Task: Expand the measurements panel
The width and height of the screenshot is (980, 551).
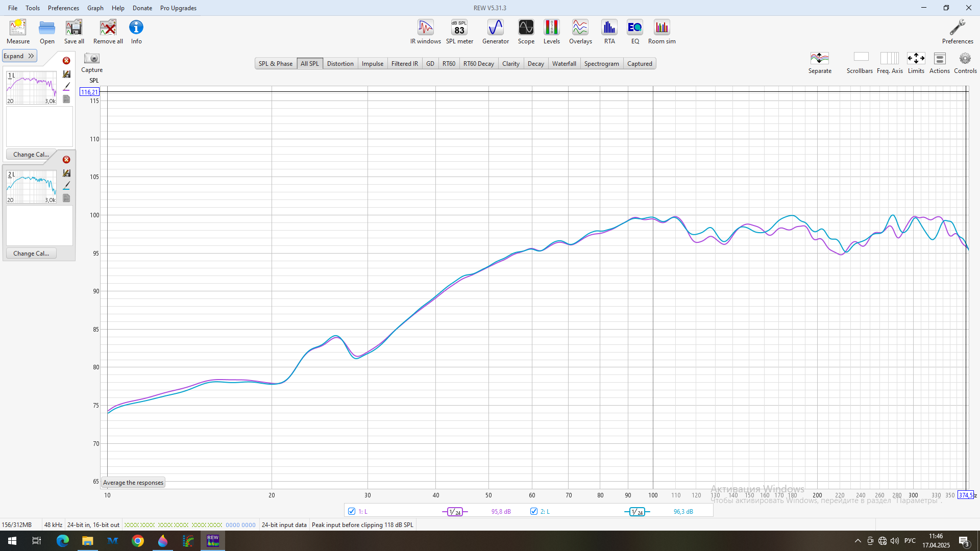Action: click(x=19, y=56)
